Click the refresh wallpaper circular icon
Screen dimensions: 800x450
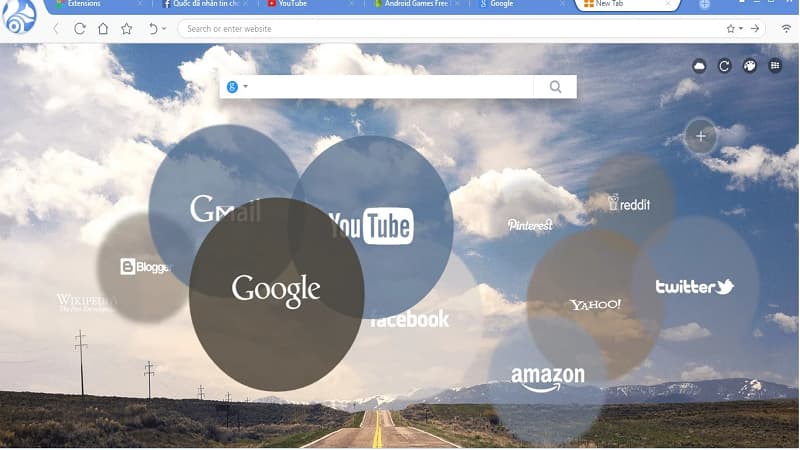point(724,66)
